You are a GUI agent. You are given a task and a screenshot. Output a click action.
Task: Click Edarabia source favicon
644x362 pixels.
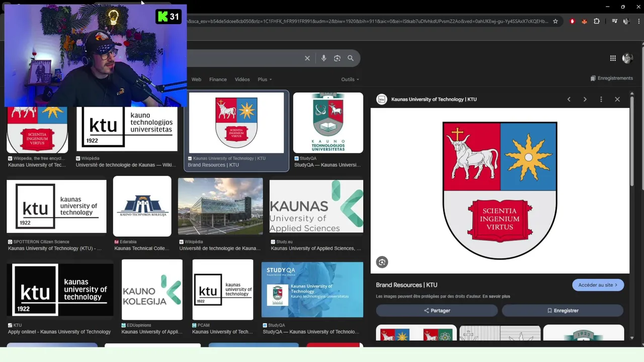click(x=116, y=242)
